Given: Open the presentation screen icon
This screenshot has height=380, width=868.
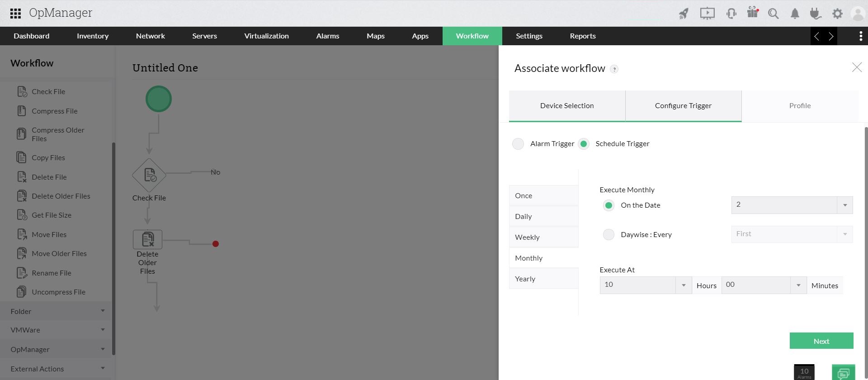Looking at the screenshot, I should [708, 14].
